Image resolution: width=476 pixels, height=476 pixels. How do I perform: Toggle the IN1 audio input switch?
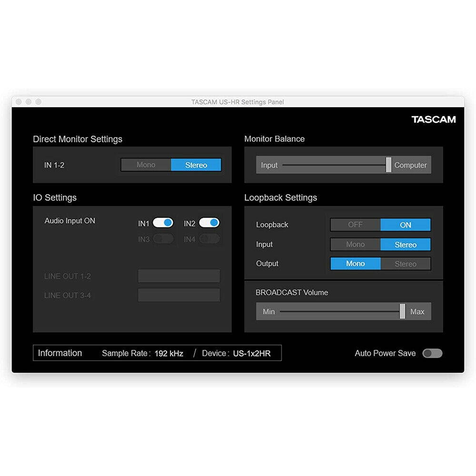click(x=163, y=223)
